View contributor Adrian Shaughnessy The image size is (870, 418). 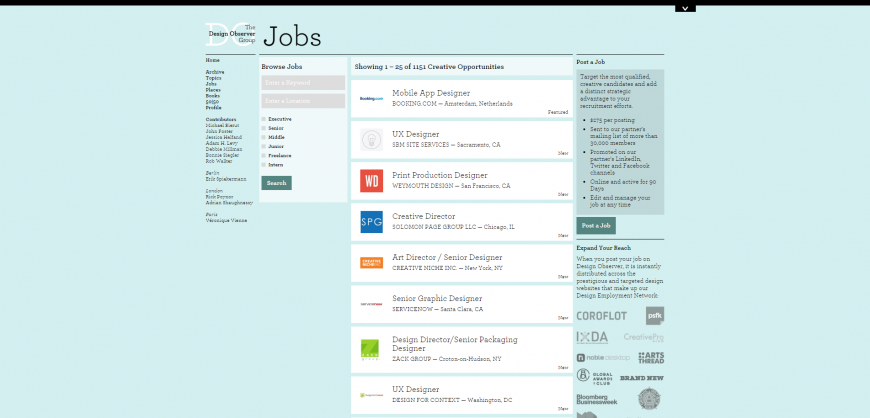click(x=229, y=203)
